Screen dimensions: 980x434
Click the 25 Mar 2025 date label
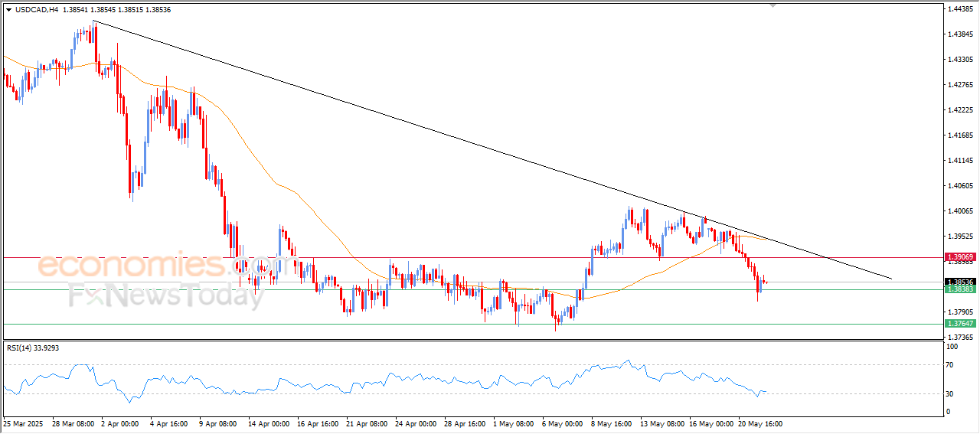[21, 423]
